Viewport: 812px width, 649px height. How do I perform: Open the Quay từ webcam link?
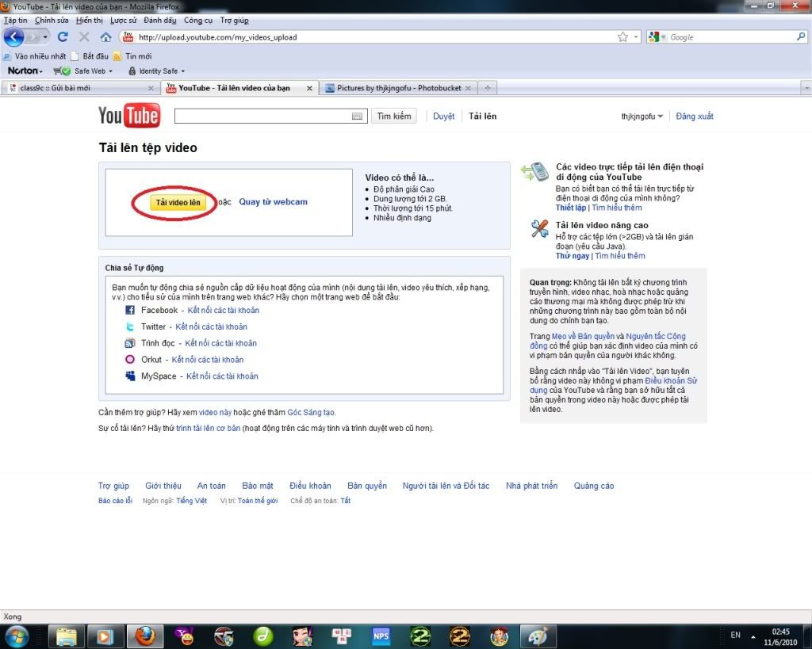[273, 202]
